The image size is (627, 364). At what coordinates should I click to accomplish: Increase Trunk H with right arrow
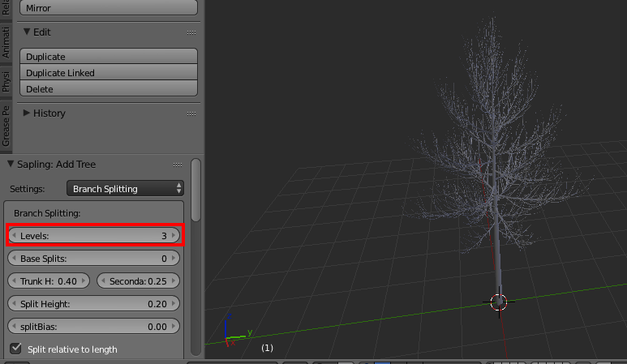tap(84, 280)
